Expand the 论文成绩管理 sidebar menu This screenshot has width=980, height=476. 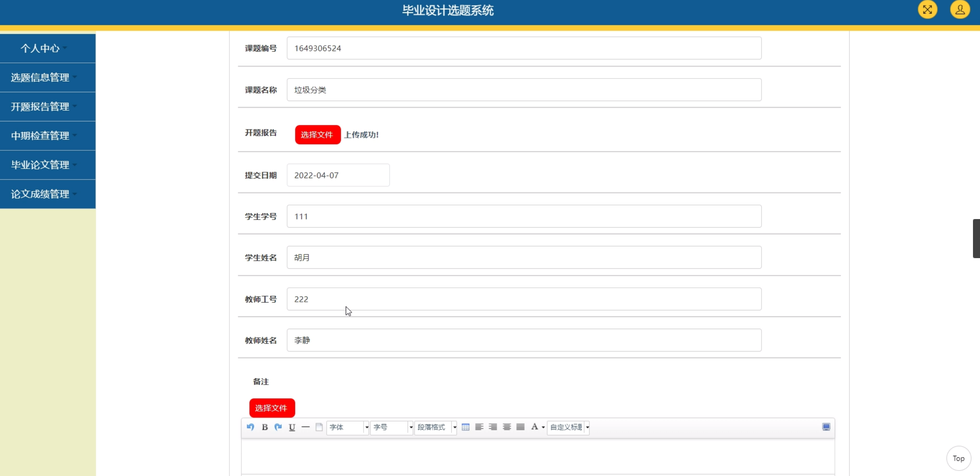click(x=48, y=194)
